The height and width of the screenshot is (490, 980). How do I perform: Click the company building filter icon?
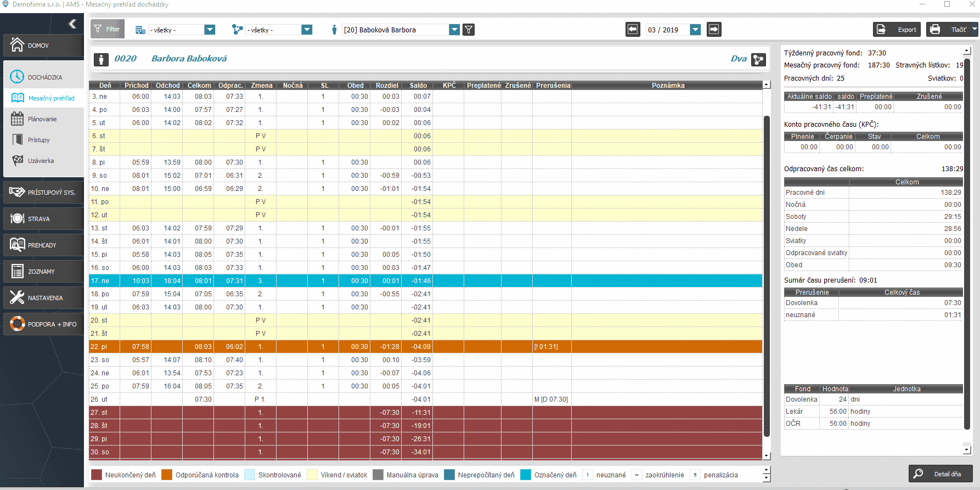pos(140,30)
